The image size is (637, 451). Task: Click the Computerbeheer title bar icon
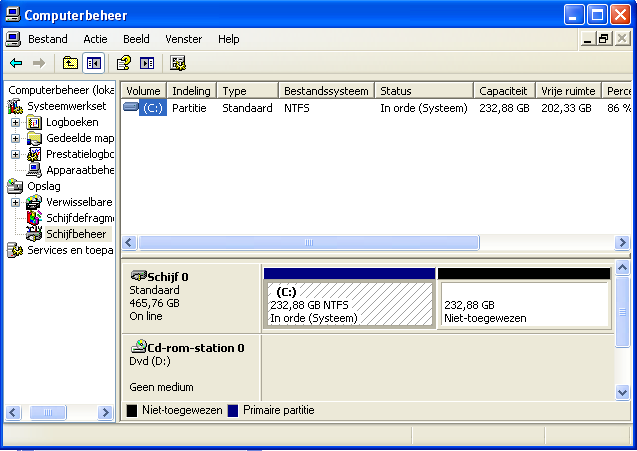[13, 15]
